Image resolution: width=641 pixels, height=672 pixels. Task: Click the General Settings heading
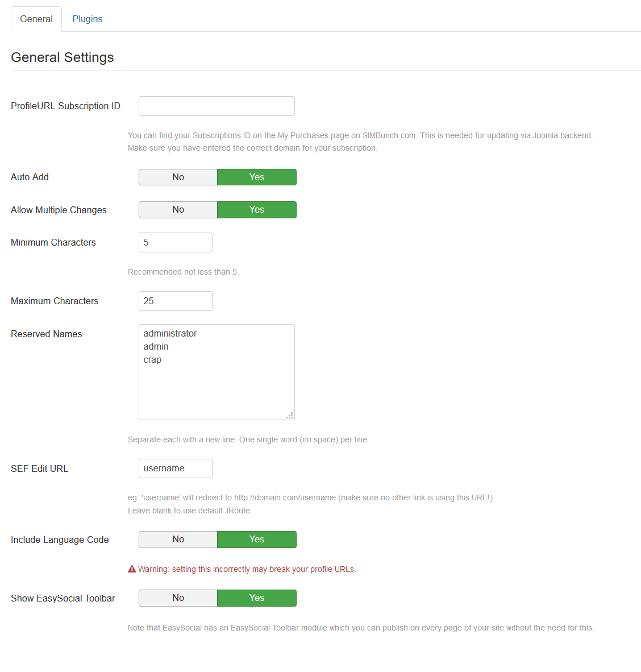pyautogui.click(x=62, y=57)
